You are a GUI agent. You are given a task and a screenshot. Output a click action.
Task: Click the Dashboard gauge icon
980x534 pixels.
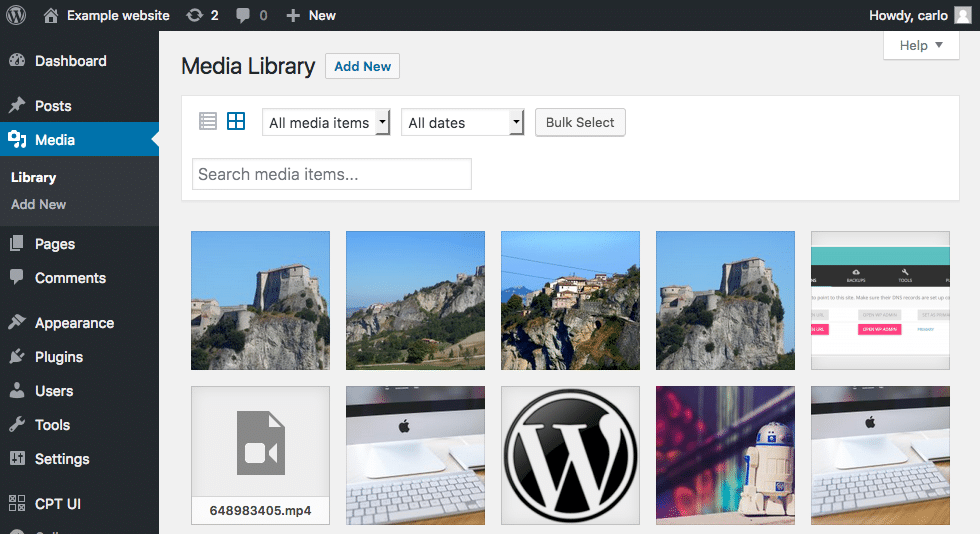coord(18,61)
